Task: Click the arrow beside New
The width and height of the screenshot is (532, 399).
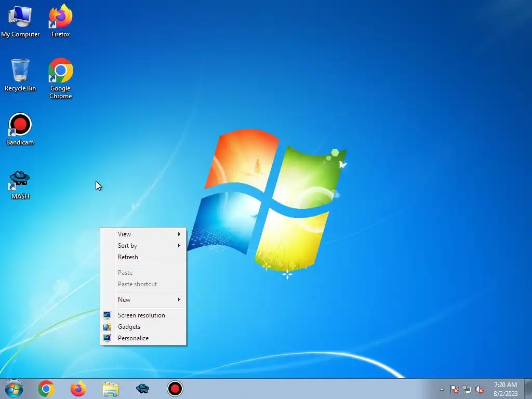Action: pyautogui.click(x=179, y=300)
